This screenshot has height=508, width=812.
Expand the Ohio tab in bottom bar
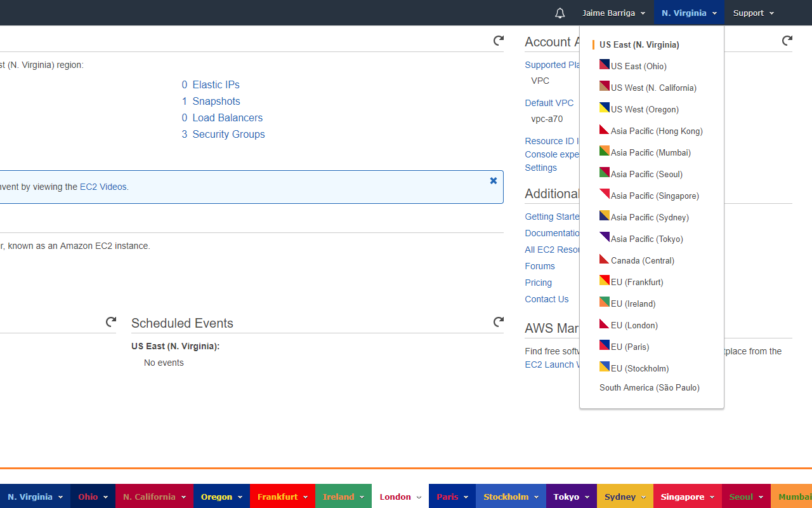93,497
